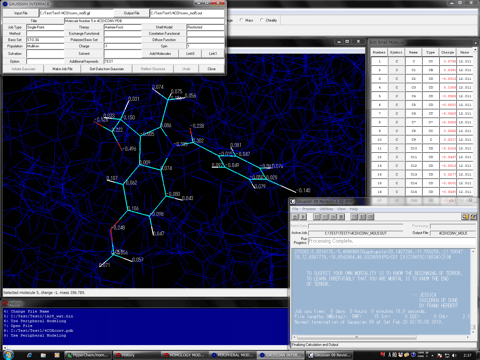Click the Exchange Functional button
This screenshot has height=360, width=480.
[84, 33]
